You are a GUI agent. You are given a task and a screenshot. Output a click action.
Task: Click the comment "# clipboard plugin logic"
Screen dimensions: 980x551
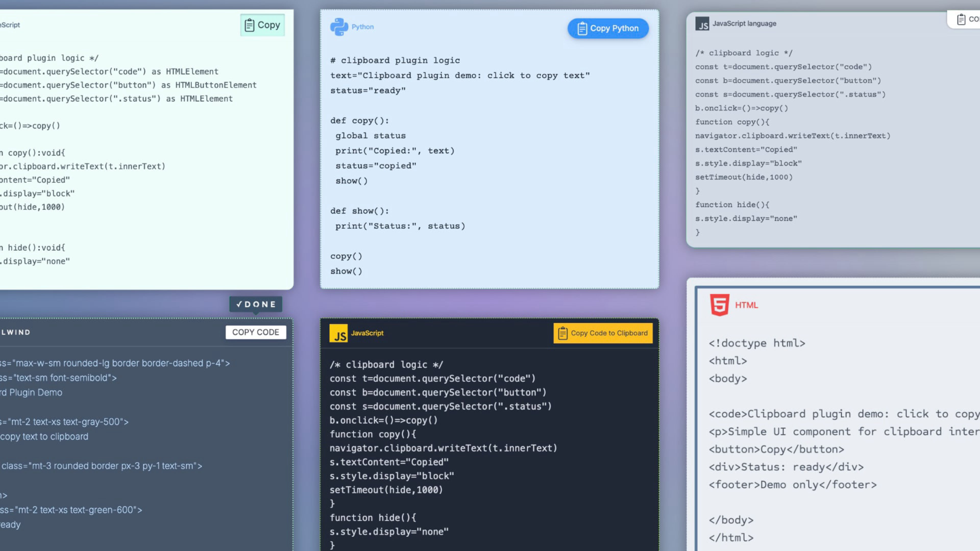click(395, 60)
